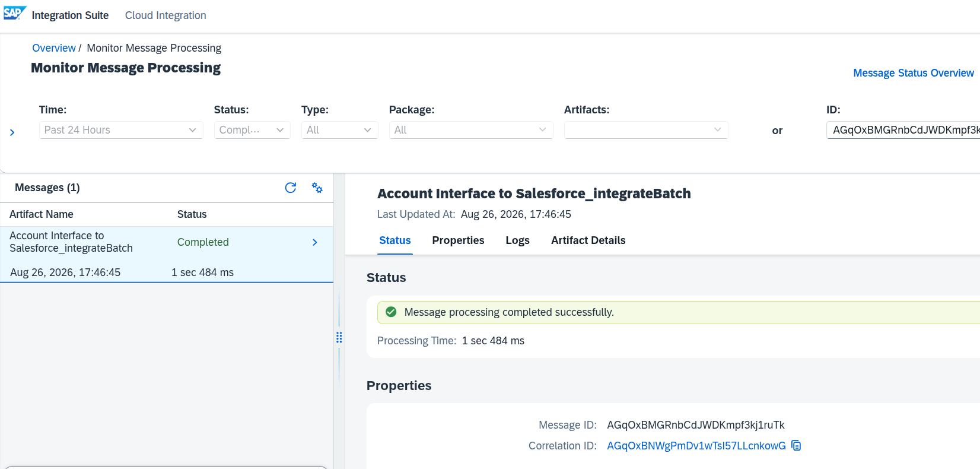
Task: Select the Account Interface to Salesforce_integrateBatch row
Action: pos(166,254)
